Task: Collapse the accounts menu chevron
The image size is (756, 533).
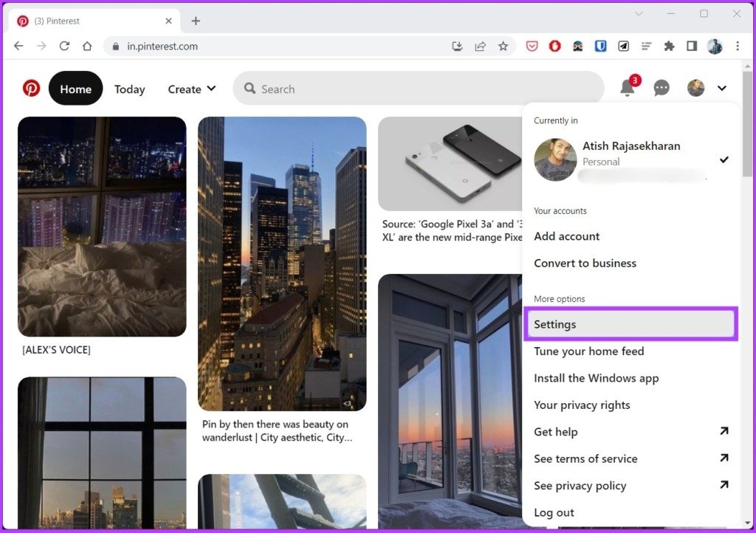Action: tap(722, 88)
